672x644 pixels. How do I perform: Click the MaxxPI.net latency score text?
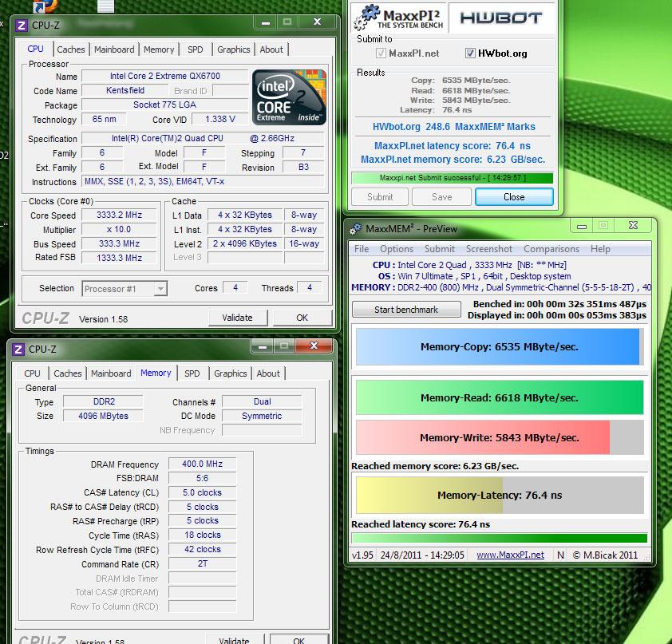(x=453, y=146)
